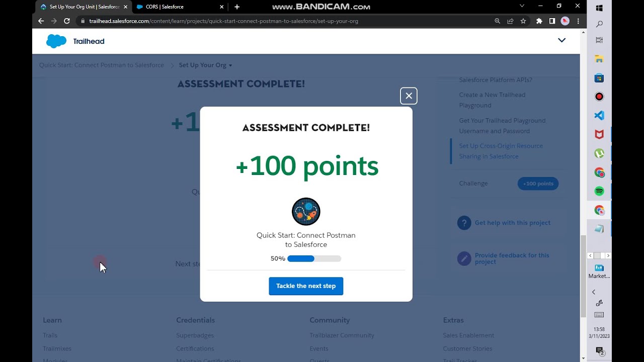
Task: Open the Chrome profile avatar
Action: [565, 21]
